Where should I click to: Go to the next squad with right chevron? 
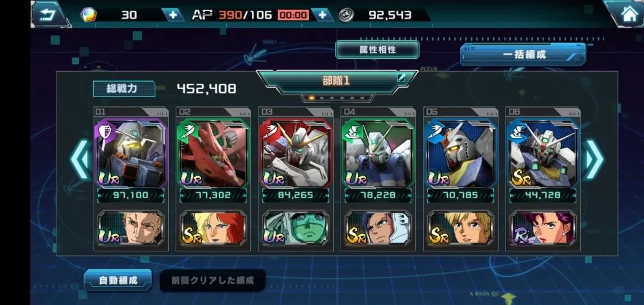click(x=594, y=160)
